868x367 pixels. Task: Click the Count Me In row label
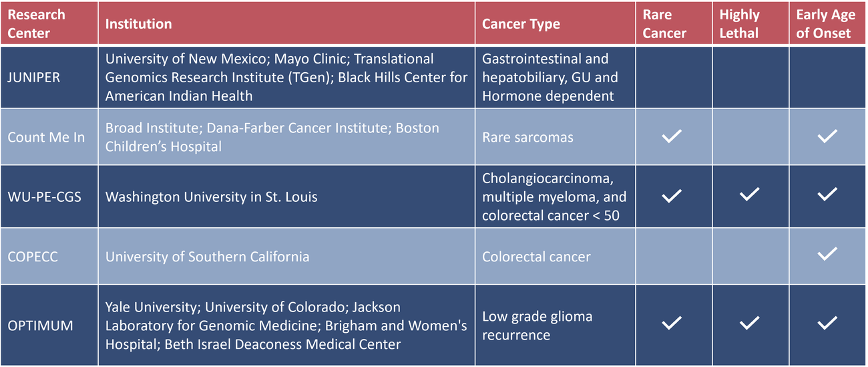click(x=46, y=138)
